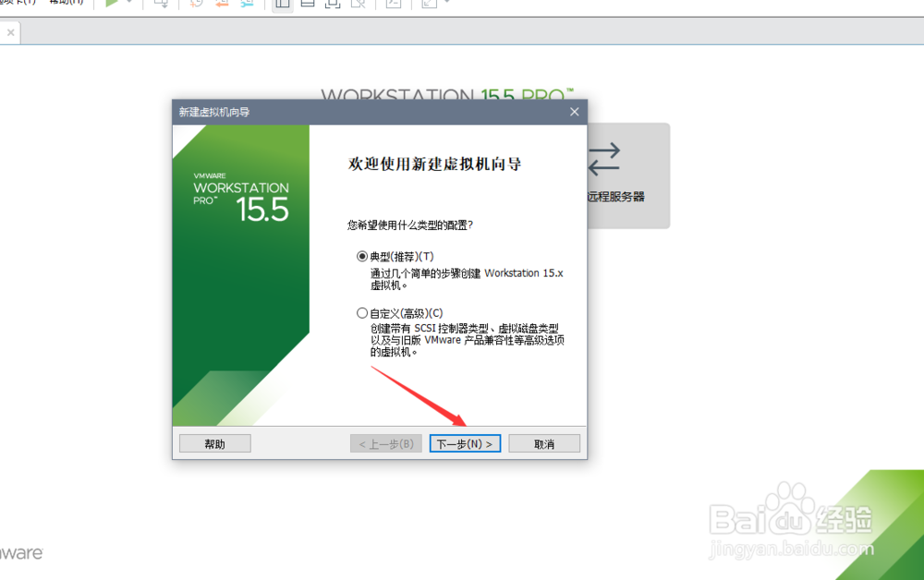Select the 自定义(高级) custom configuration radio
924x580 pixels.
point(362,313)
